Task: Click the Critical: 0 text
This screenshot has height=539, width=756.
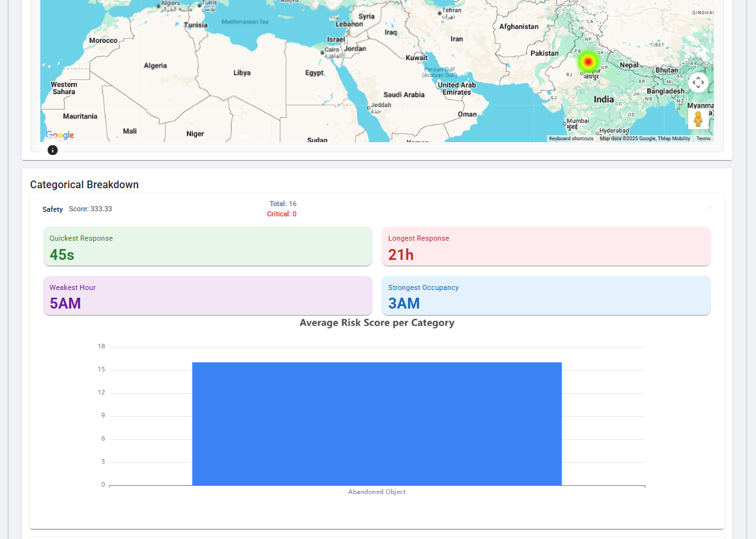Action: pyautogui.click(x=281, y=214)
